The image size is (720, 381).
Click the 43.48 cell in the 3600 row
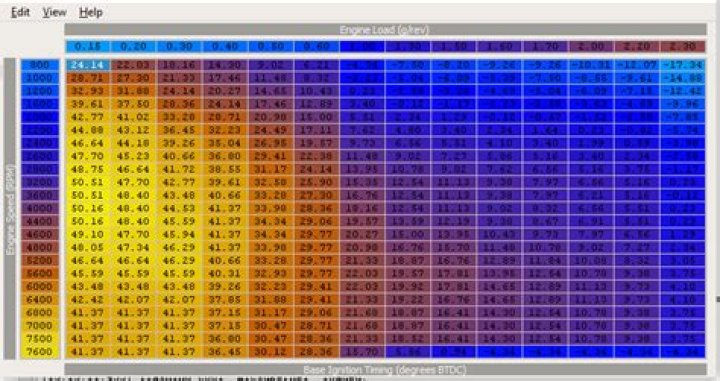tap(179, 195)
